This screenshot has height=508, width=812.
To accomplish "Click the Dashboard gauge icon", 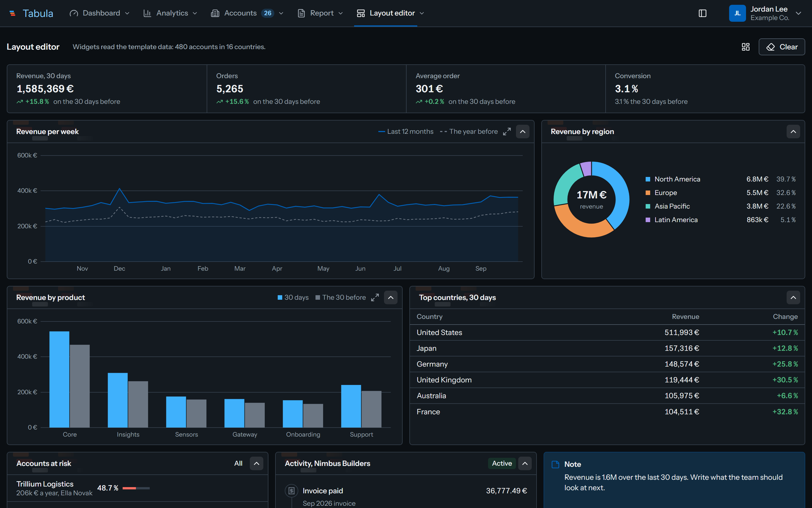I will 74,13.
